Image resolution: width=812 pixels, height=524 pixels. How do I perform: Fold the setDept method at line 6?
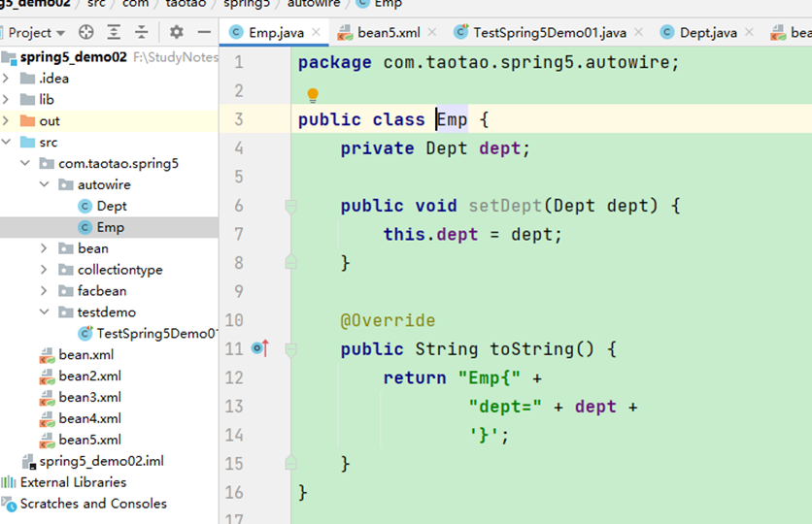[x=291, y=206]
